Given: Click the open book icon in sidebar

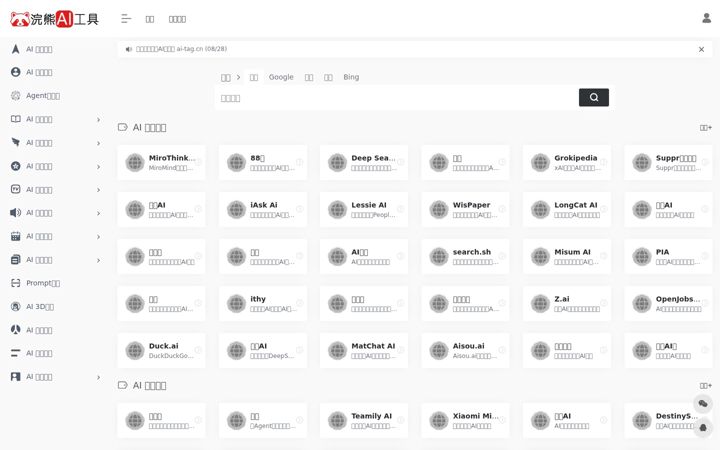Looking at the screenshot, I should (x=16, y=119).
